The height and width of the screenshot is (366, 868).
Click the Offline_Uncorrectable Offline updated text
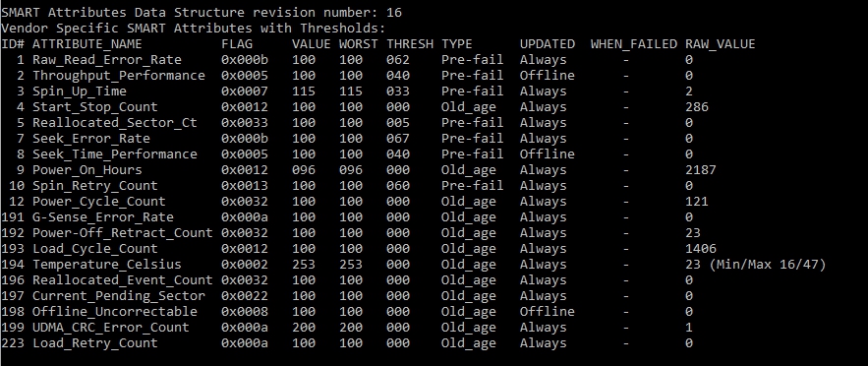[x=547, y=312]
